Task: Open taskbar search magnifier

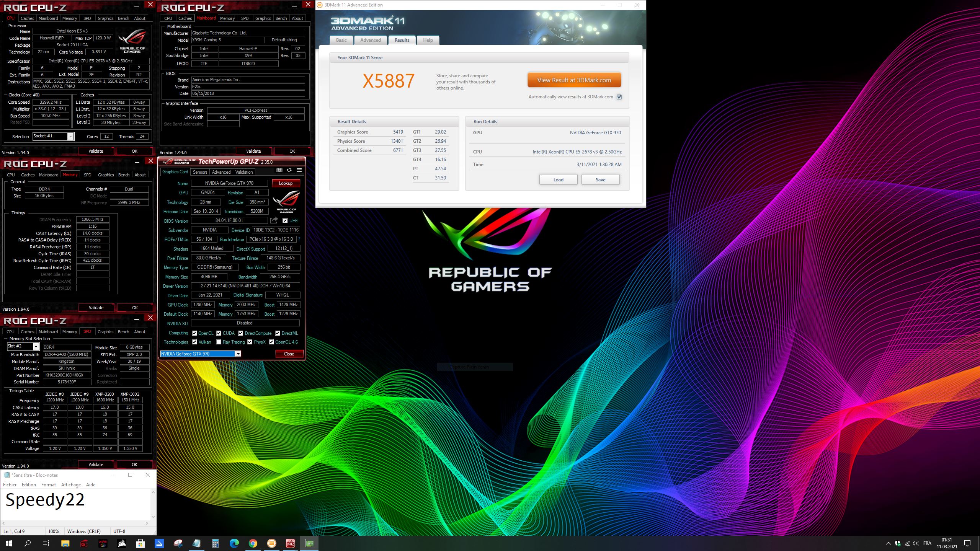Action: [x=28, y=543]
